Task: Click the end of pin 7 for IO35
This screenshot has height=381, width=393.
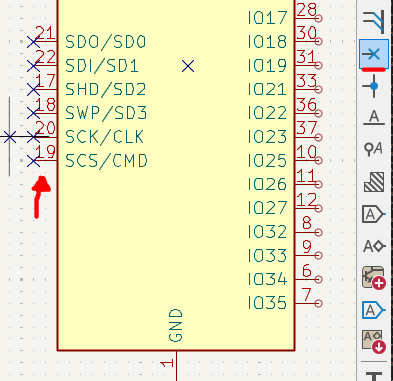Action: click(x=319, y=303)
